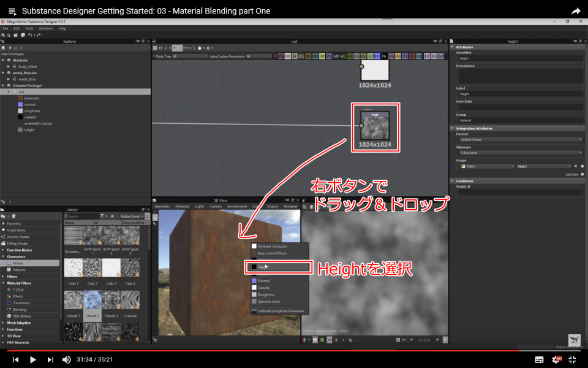Open the 3D View Camera menu

216,207
